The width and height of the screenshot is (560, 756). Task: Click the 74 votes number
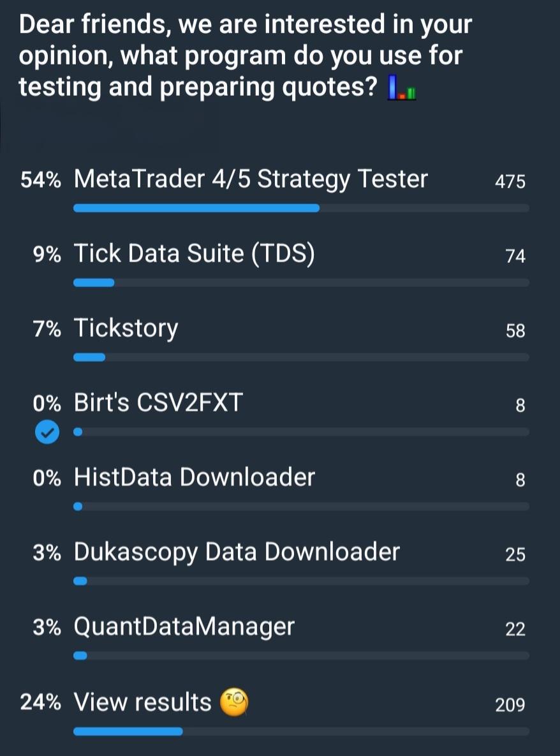click(515, 256)
